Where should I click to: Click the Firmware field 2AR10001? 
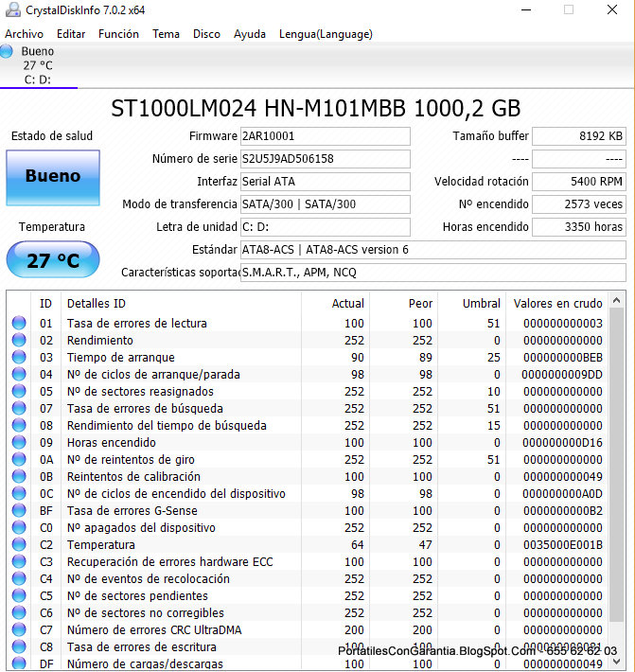tap(326, 136)
